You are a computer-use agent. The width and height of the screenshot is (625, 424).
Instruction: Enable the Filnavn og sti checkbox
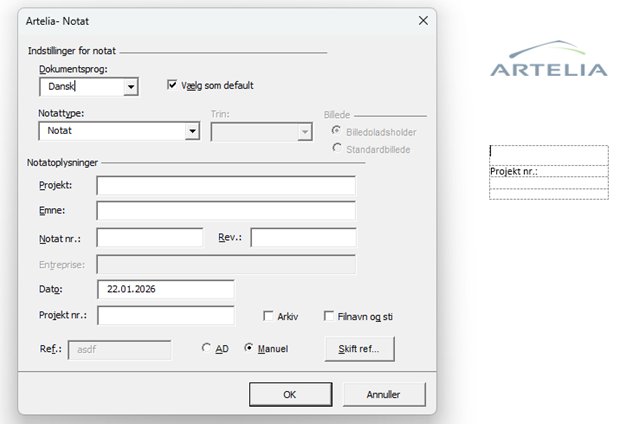[329, 316]
